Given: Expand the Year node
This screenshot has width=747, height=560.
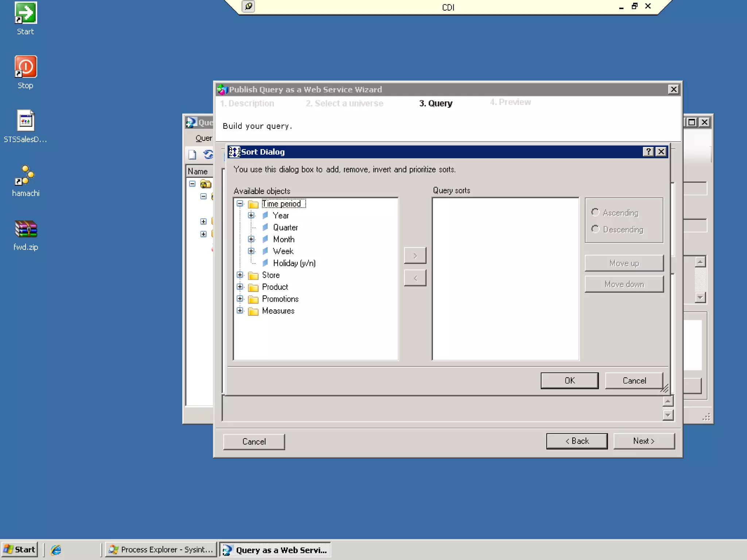Looking at the screenshot, I should click(251, 215).
